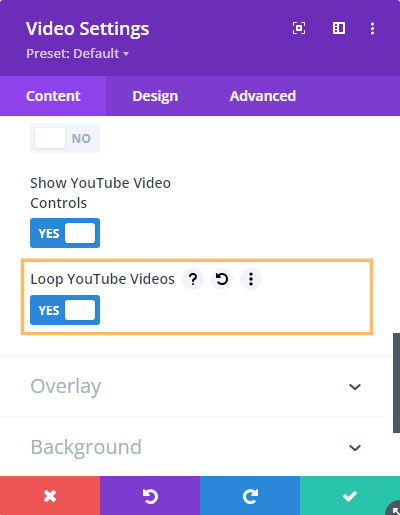
Task: Click the panel's vertical scrollbar
Action: coord(396,383)
